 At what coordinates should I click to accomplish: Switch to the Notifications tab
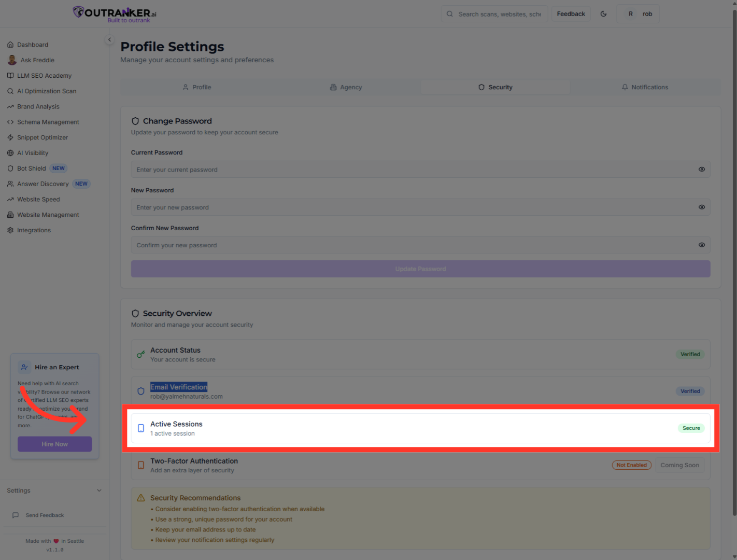(645, 87)
